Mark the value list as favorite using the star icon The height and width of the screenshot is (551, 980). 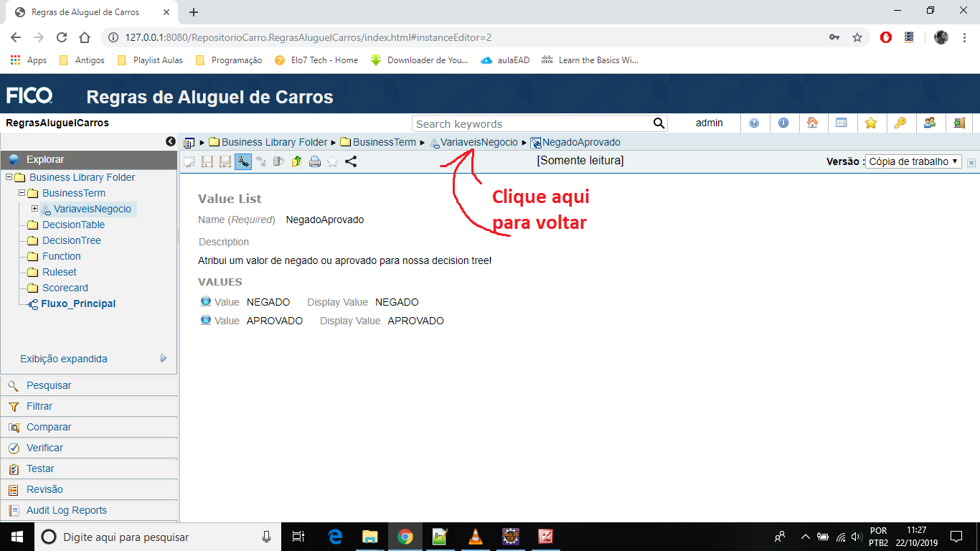point(332,161)
